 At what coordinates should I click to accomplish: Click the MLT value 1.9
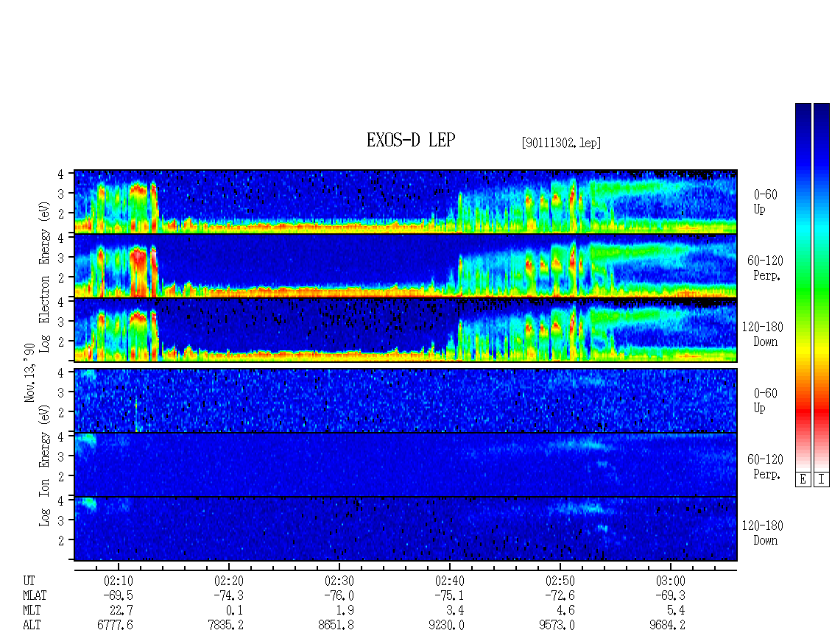345,611
